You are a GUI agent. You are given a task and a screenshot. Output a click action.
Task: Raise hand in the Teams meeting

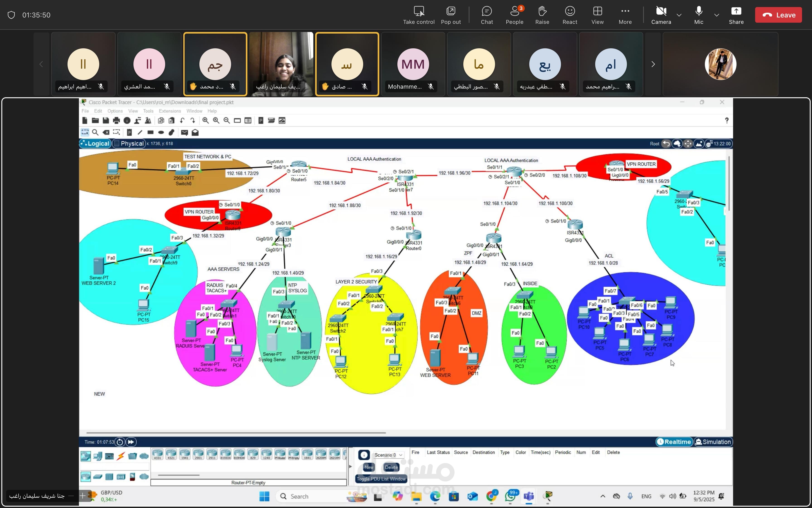542,15
